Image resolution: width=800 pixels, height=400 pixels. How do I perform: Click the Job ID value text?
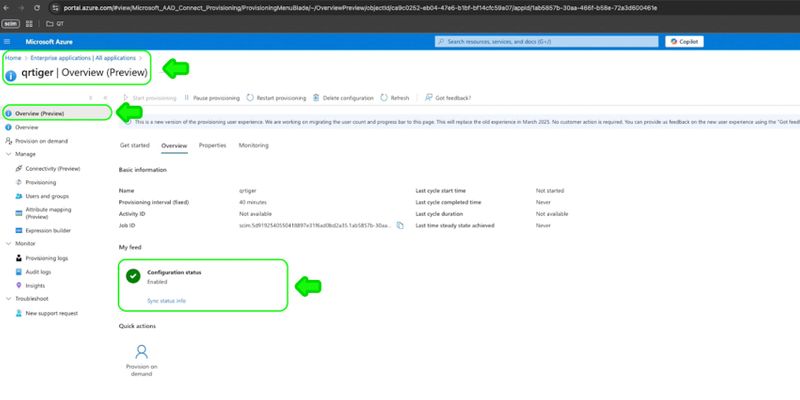(315, 226)
